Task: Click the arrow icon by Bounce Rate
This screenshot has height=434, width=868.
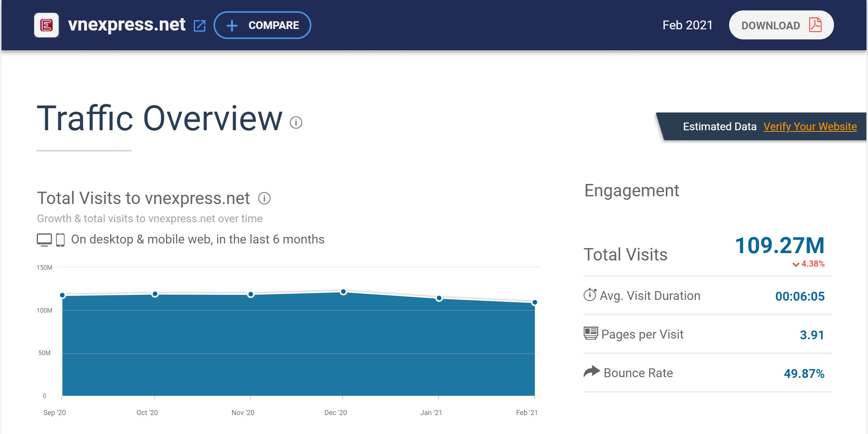Action: click(591, 371)
